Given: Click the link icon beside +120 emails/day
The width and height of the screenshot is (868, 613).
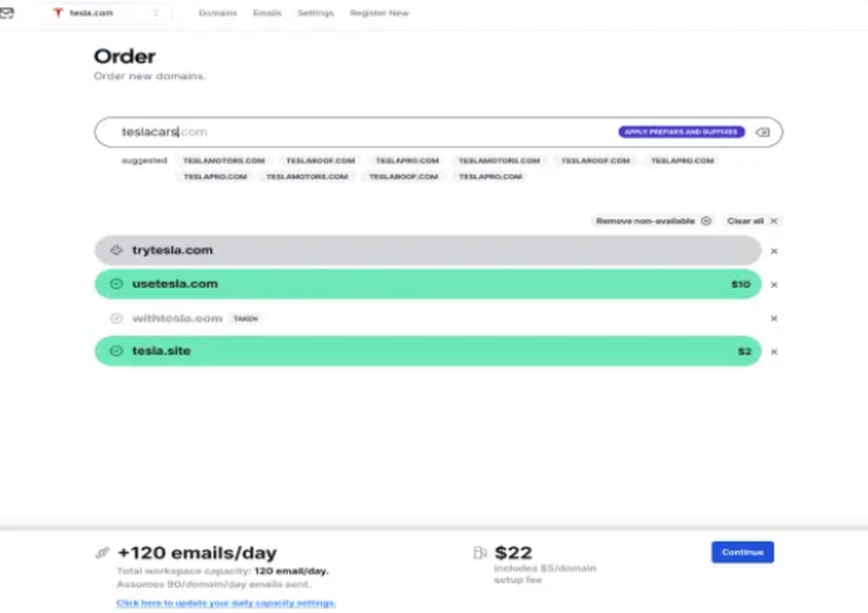Looking at the screenshot, I should [102, 552].
